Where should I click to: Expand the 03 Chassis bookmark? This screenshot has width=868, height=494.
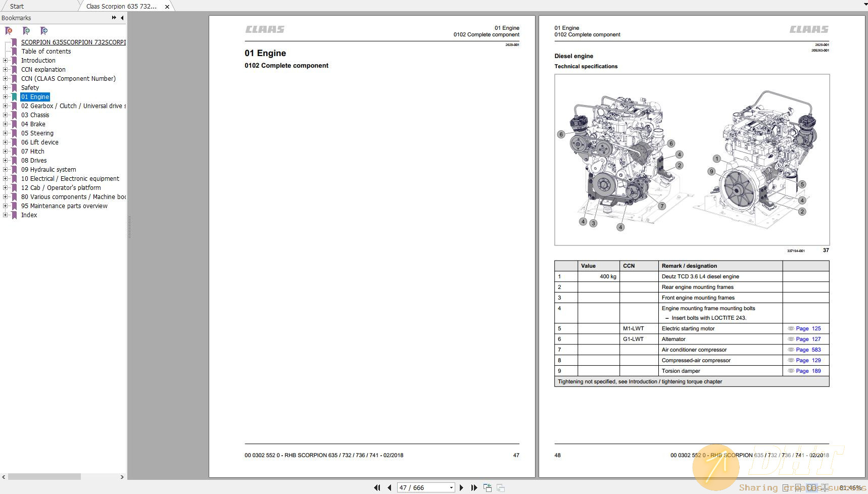click(6, 115)
